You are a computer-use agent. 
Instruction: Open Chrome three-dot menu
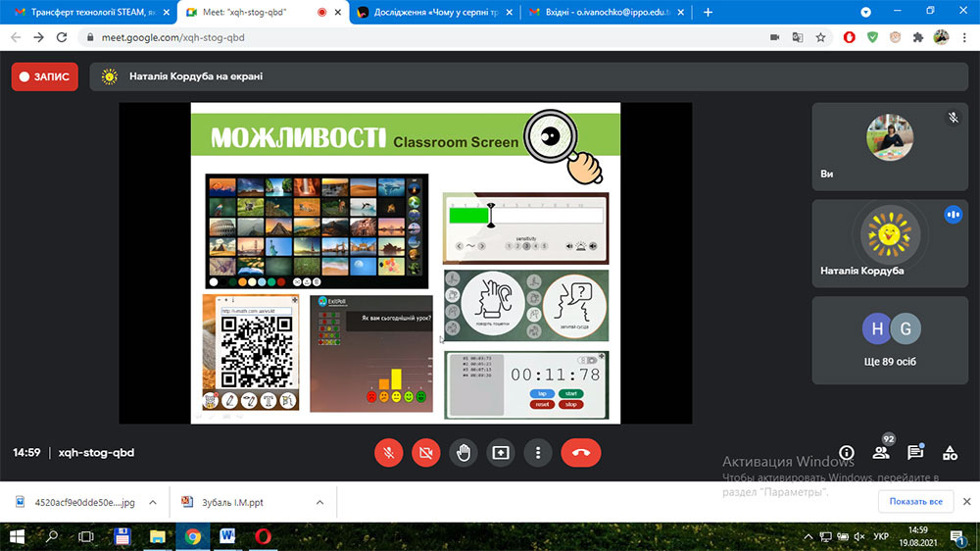pyautogui.click(x=964, y=37)
